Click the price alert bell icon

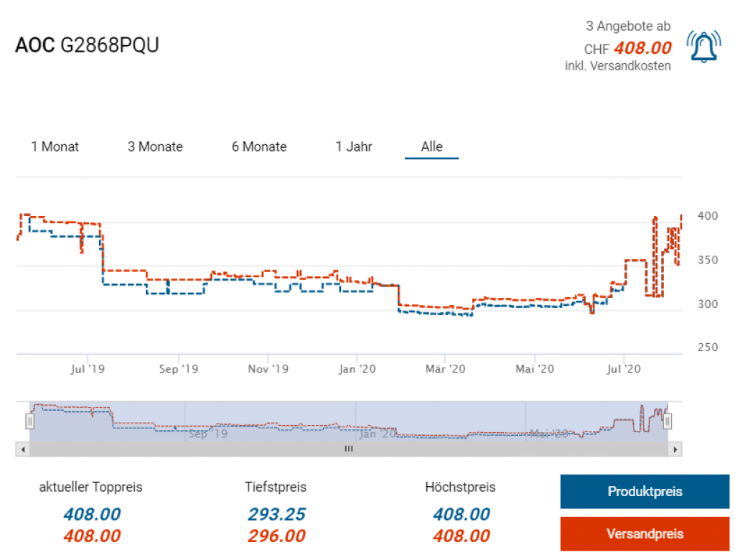[x=703, y=47]
